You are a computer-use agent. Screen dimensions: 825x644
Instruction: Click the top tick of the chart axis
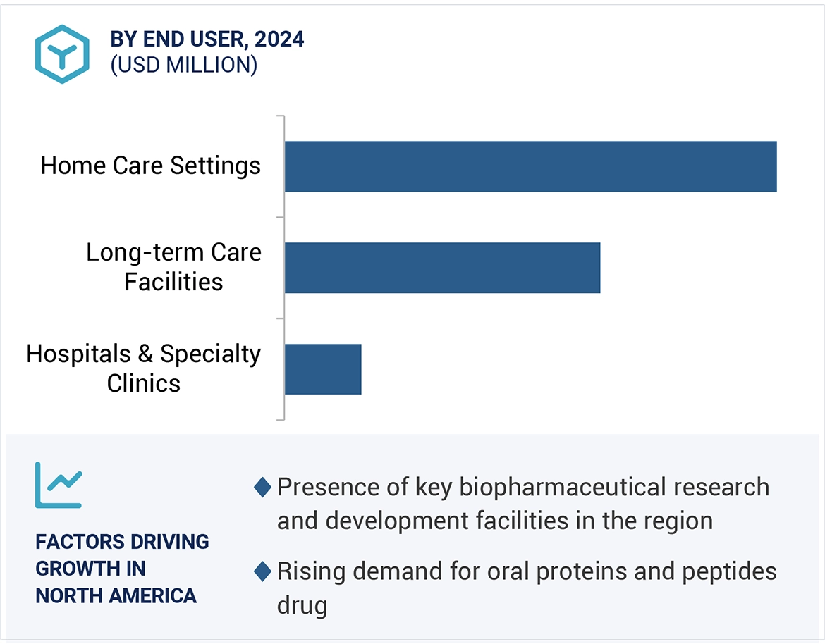tap(280, 116)
